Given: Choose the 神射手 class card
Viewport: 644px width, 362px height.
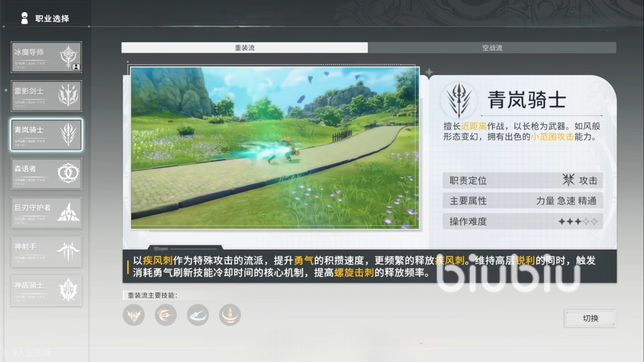Looking at the screenshot, I should (x=46, y=251).
